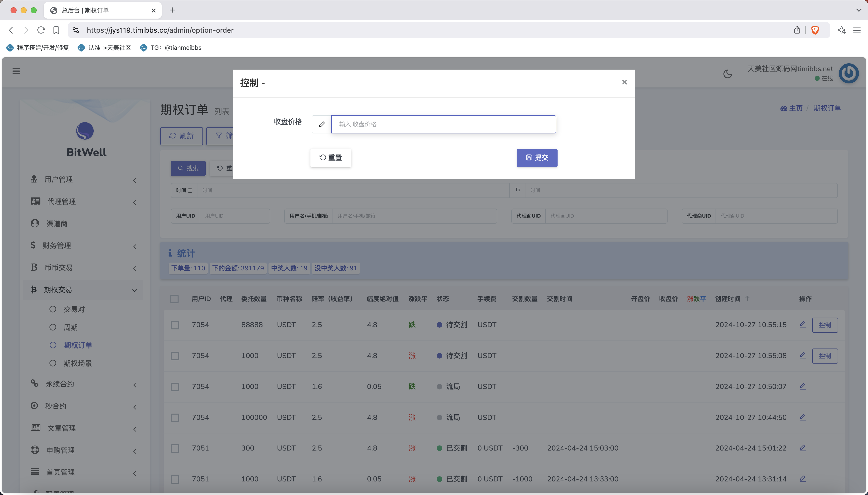The width and height of the screenshot is (868, 495).
Task: Open the Leo AI sparkle icon
Action: pos(842,30)
